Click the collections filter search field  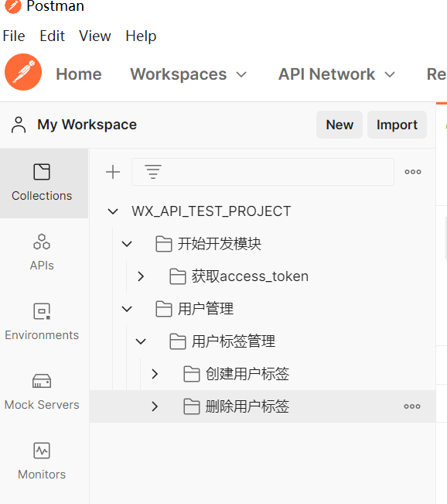(x=263, y=172)
